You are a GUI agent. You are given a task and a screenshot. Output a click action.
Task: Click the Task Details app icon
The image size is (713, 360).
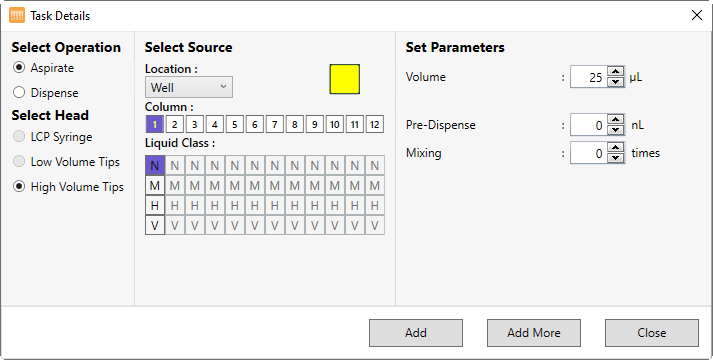pos(17,15)
